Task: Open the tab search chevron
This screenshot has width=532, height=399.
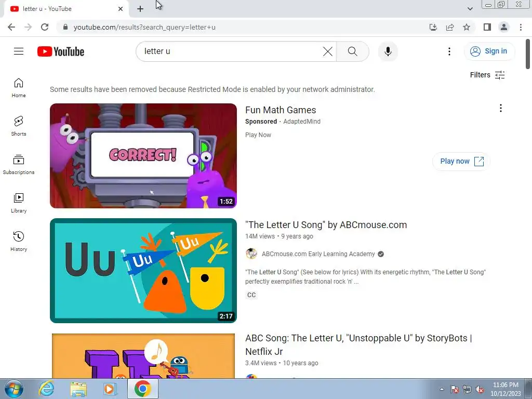Action: click(470, 9)
